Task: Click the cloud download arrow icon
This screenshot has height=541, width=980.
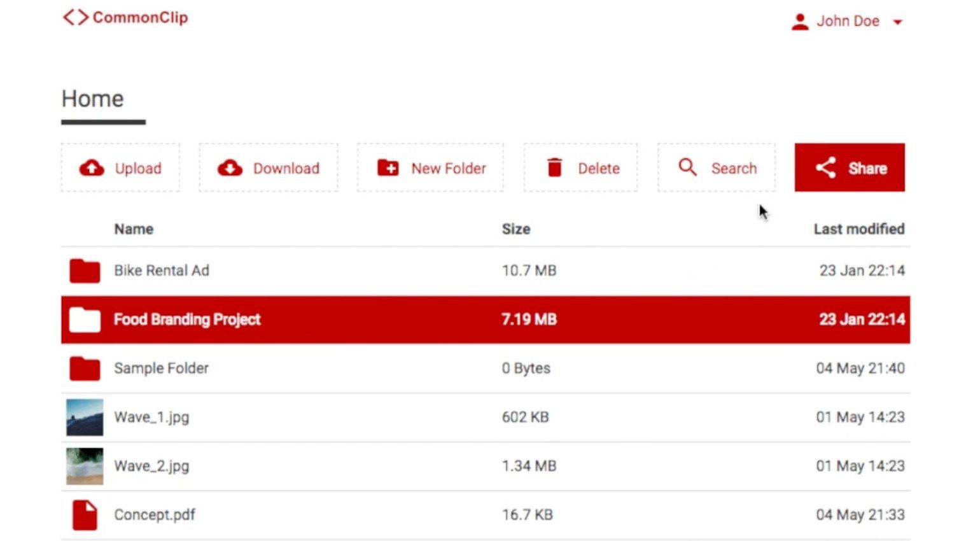Action: [230, 168]
